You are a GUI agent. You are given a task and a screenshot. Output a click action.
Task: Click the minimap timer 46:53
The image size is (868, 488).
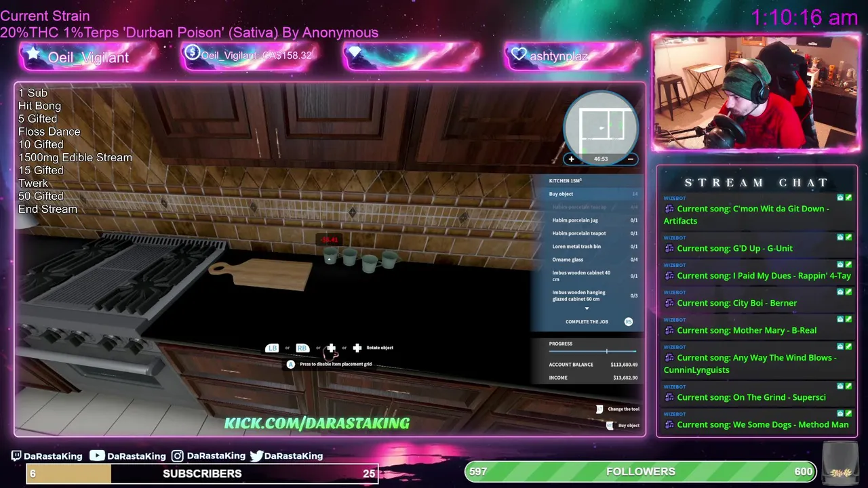601,159
